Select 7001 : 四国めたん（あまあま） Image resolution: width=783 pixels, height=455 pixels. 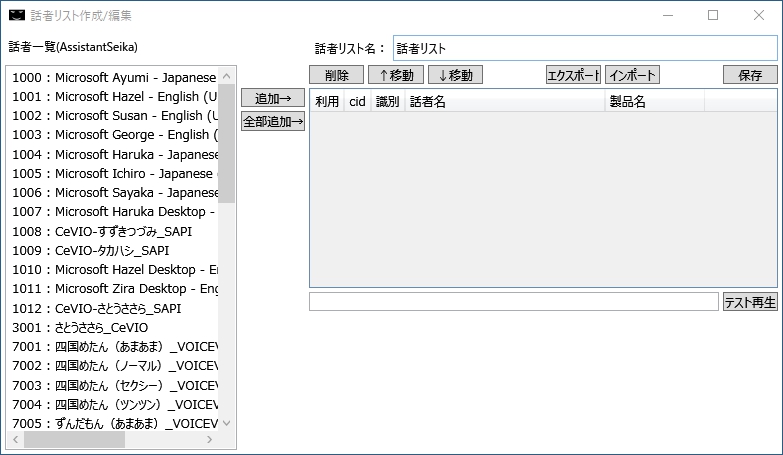coord(114,347)
